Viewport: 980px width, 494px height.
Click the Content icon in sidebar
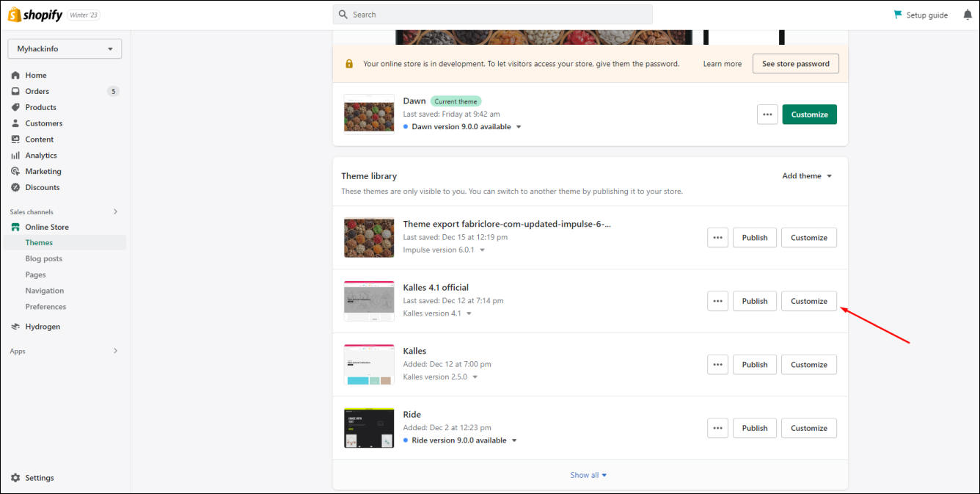click(x=15, y=139)
